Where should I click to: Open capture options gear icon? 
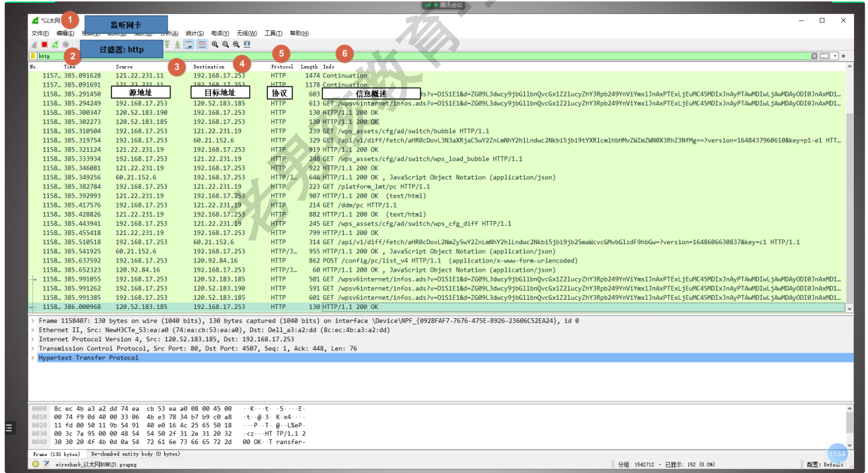[66, 44]
